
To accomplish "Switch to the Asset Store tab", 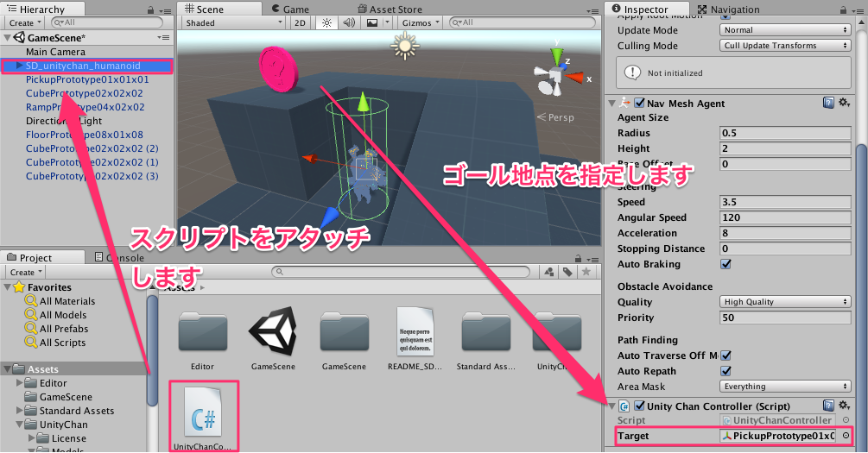I will (390, 9).
